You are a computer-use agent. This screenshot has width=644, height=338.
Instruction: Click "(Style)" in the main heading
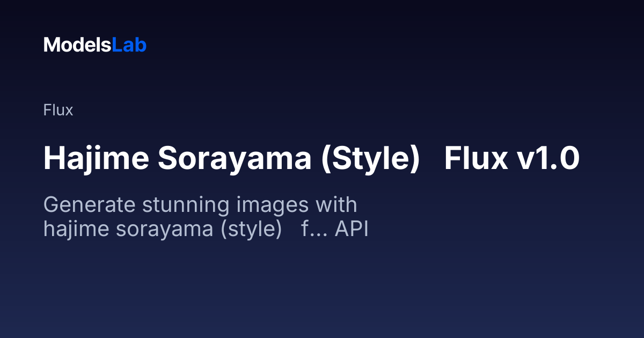[370, 159]
